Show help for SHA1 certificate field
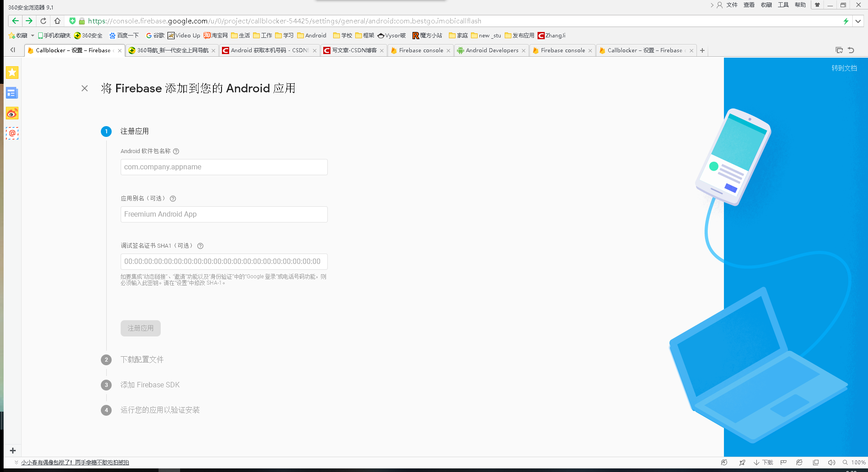Screen dimensions: 868x472 (x=200, y=246)
